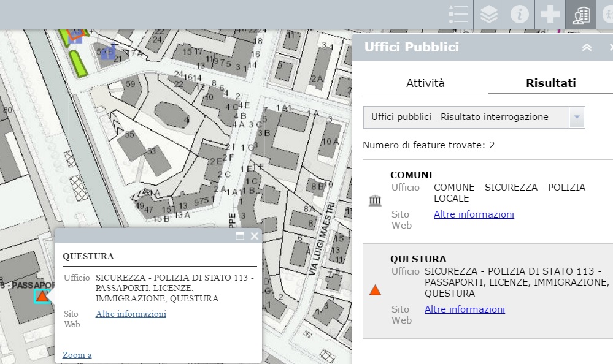Click the blue building marker on map
The height and width of the screenshot is (364, 613).
[x=108, y=53]
